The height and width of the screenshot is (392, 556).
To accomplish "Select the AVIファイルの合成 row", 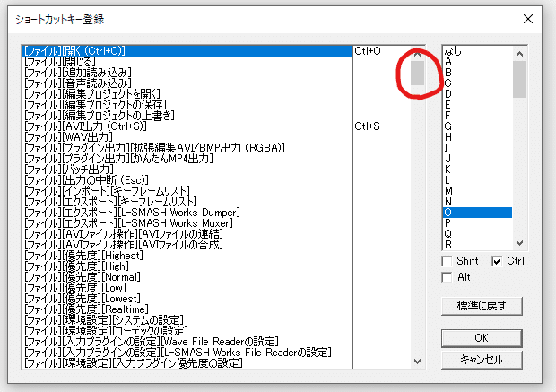I will point(187,245).
